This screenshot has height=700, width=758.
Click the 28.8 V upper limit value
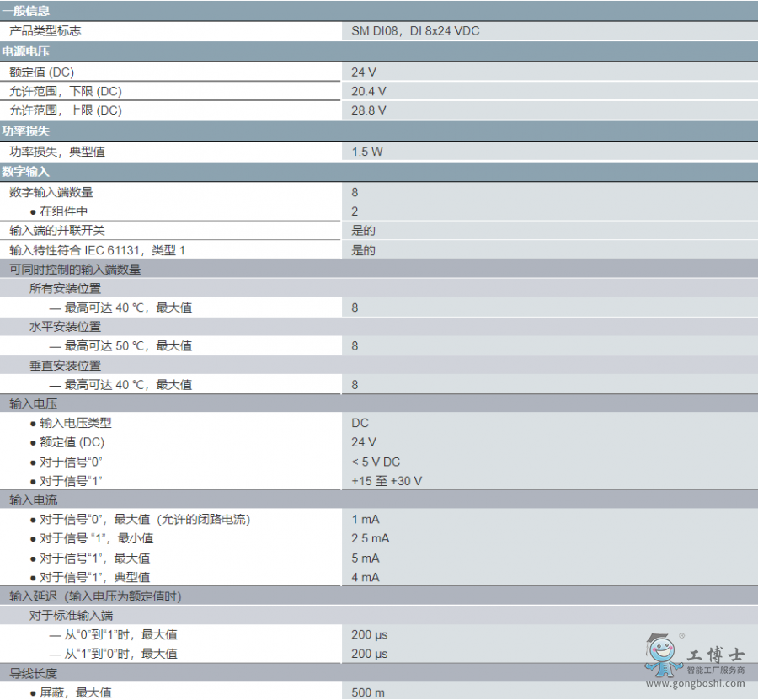coord(369,110)
